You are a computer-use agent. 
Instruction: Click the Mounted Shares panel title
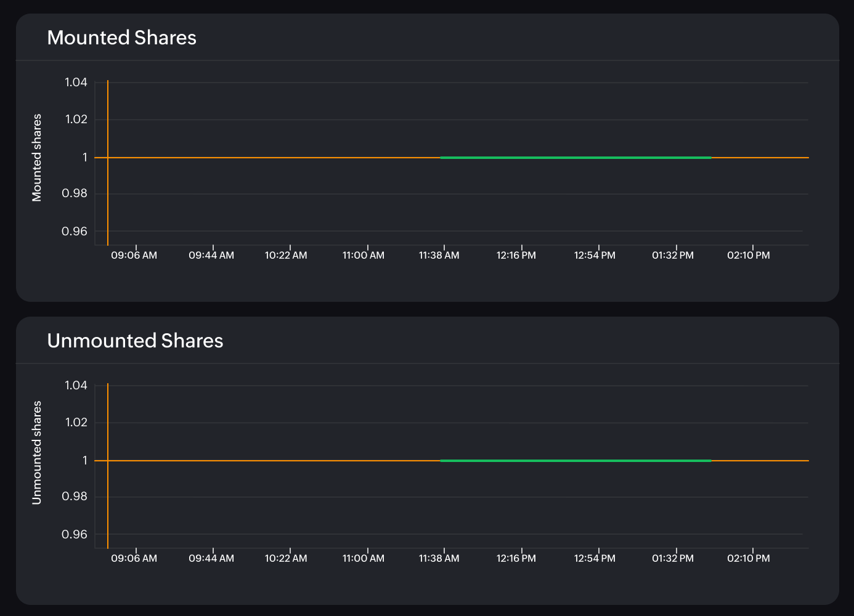[x=121, y=38]
